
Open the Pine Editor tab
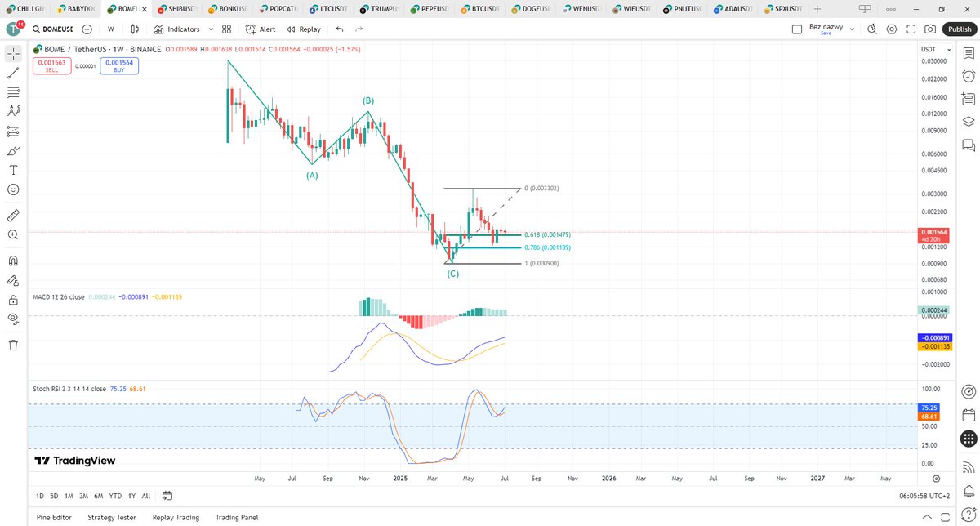tap(53, 517)
